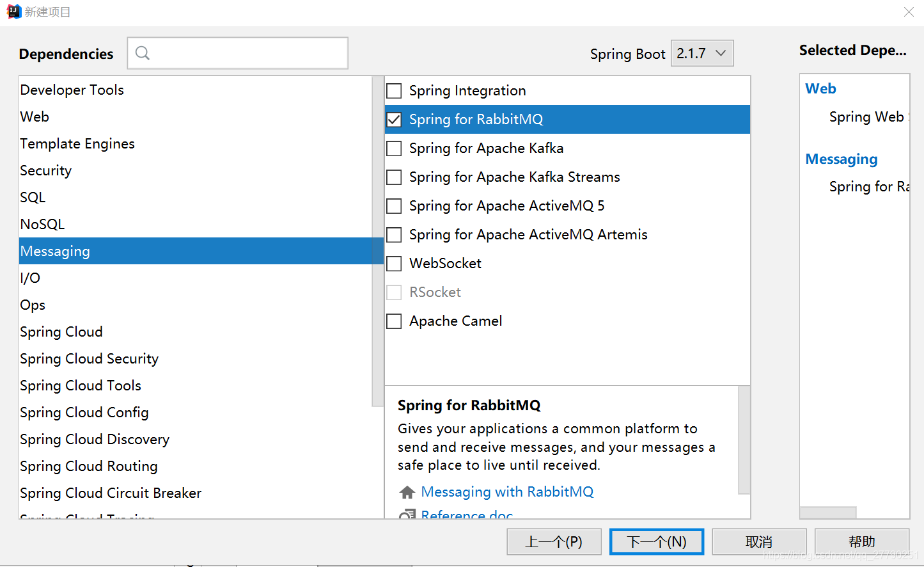Tick Spring for Apache Kafka Streams

pos(395,177)
